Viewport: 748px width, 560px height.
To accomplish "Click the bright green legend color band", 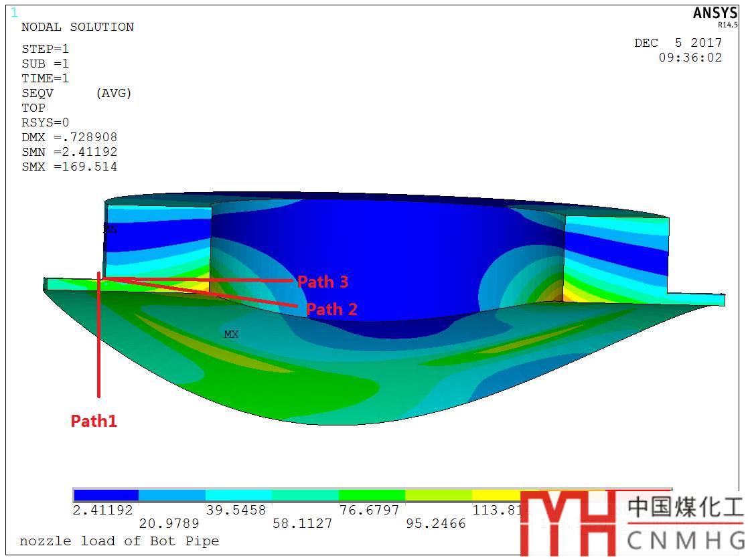I will (372, 495).
